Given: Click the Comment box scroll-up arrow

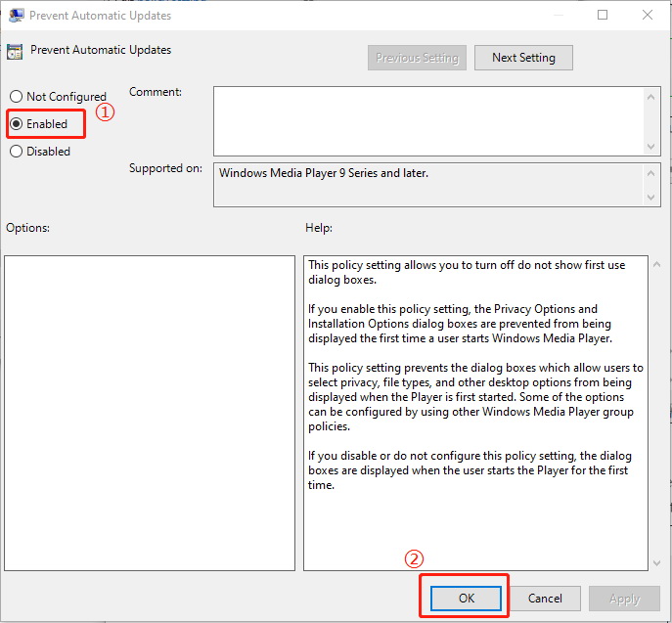Looking at the screenshot, I should pyautogui.click(x=651, y=97).
